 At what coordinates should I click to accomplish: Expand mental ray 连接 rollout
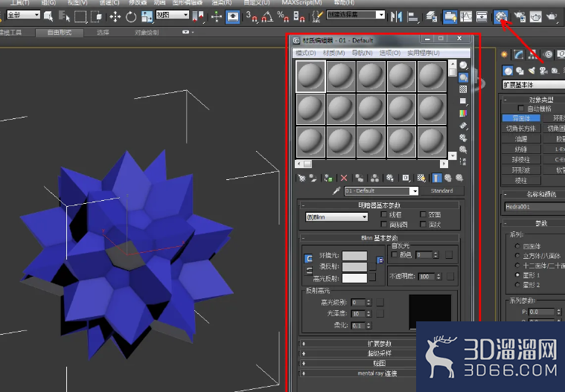click(379, 373)
